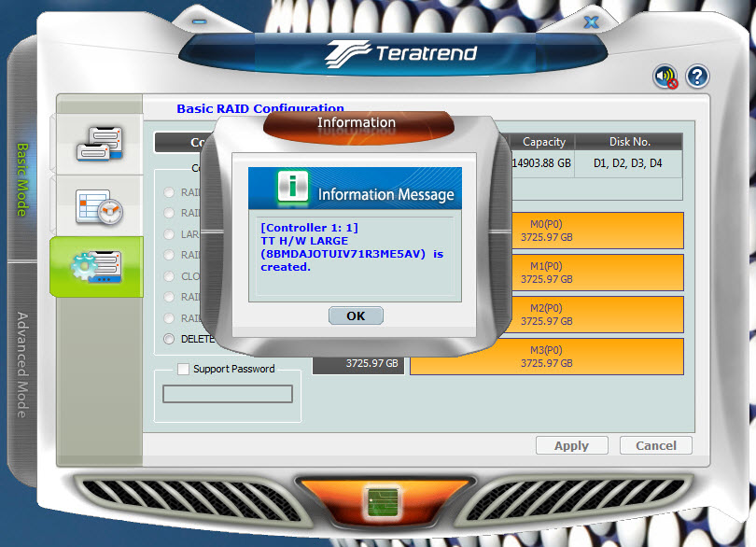Viewport: 756px width, 547px height.
Task: Click the Disk No. column header
Action: click(x=629, y=142)
